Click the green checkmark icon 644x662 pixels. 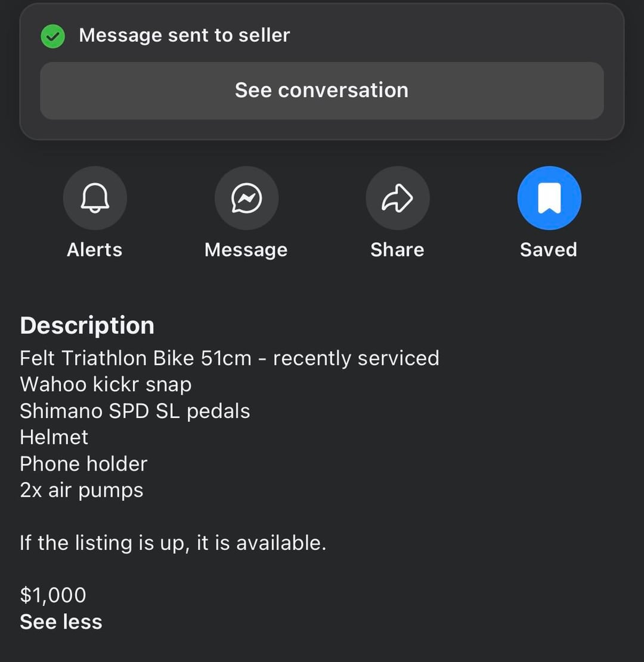53,36
